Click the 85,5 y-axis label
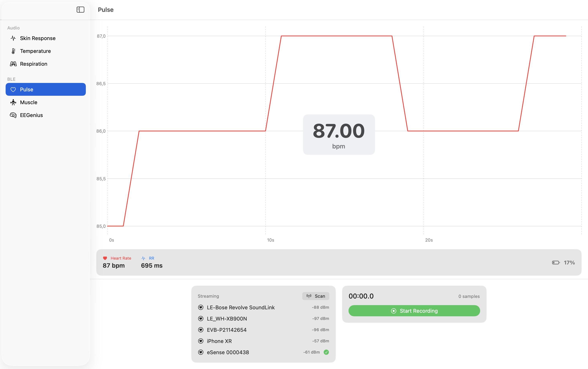This screenshot has width=588, height=369. click(x=101, y=178)
